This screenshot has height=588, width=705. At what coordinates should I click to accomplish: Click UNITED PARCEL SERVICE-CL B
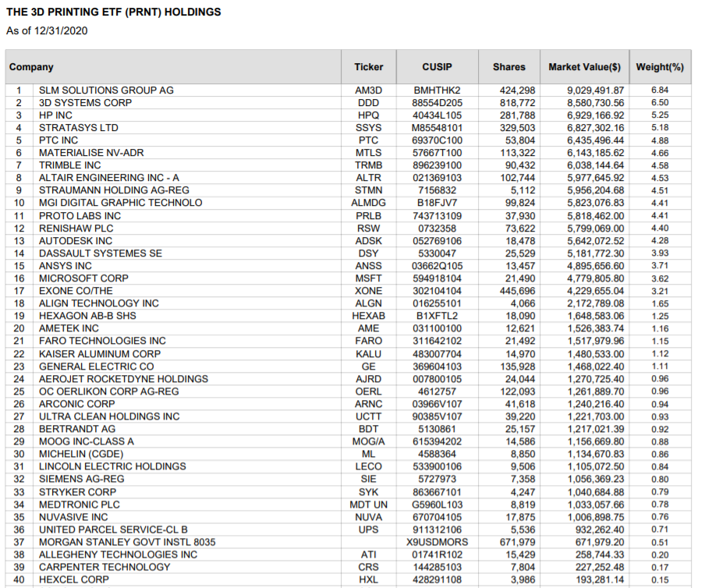pyautogui.click(x=113, y=530)
